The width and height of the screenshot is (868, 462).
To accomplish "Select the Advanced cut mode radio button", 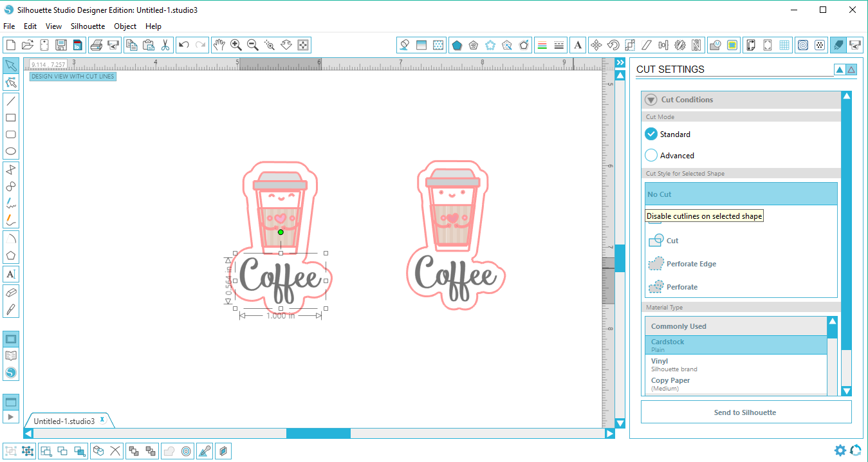I will [x=651, y=155].
